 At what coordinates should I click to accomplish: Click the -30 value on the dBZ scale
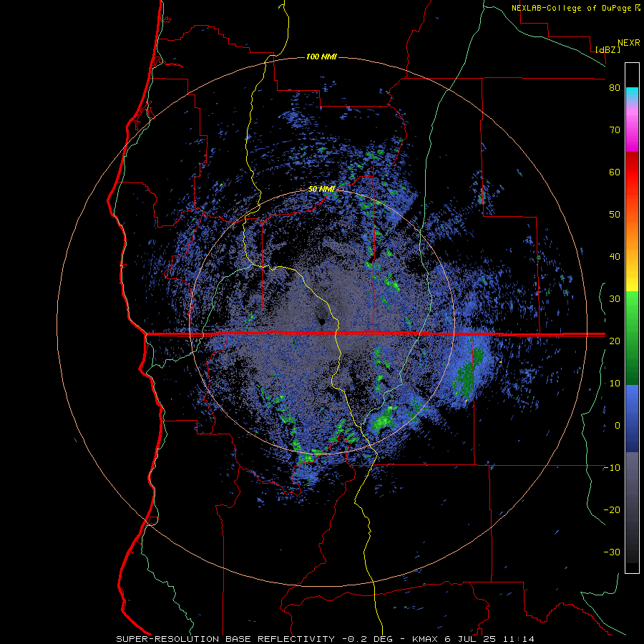(612, 552)
